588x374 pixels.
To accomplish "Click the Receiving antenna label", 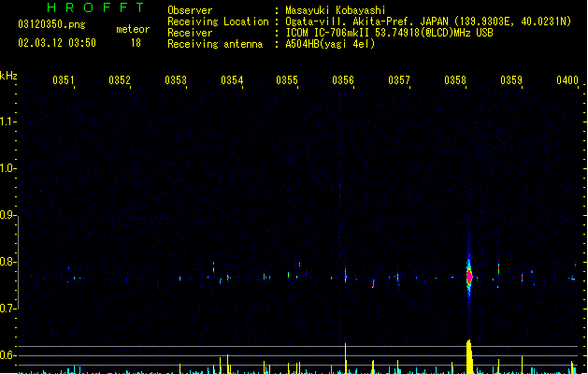I will [215, 44].
